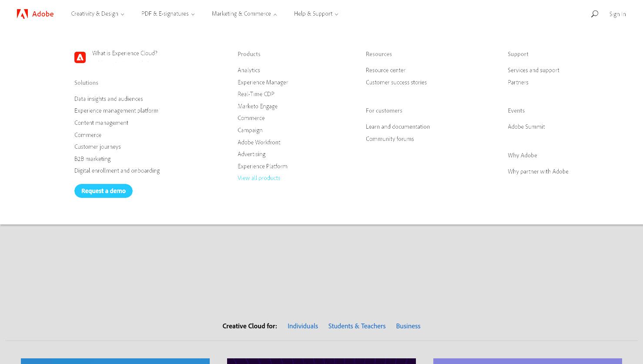Image resolution: width=643 pixels, height=364 pixels.
Task: Open Community forums link
Action: coord(390,139)
